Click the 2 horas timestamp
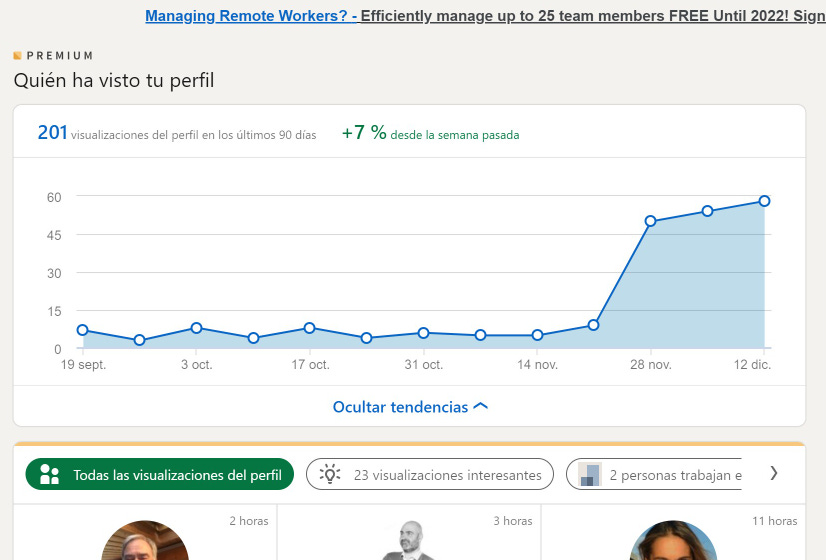 coord(249,521)
